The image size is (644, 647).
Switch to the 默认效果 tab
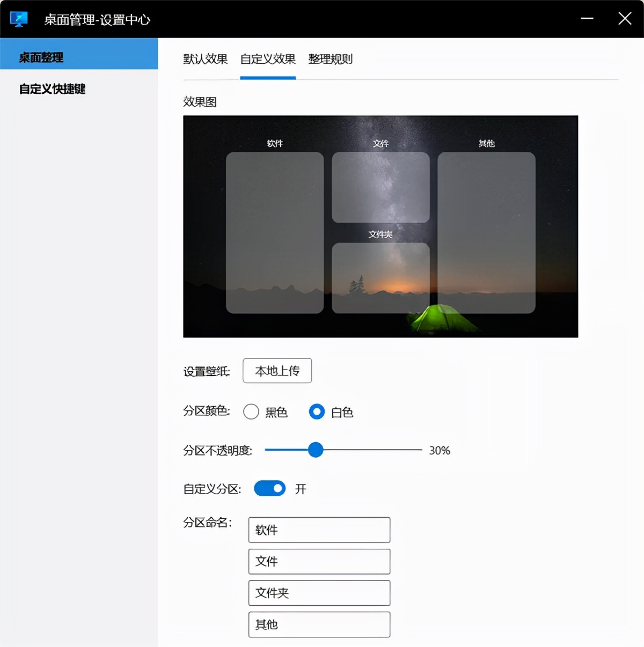[205, 59]
